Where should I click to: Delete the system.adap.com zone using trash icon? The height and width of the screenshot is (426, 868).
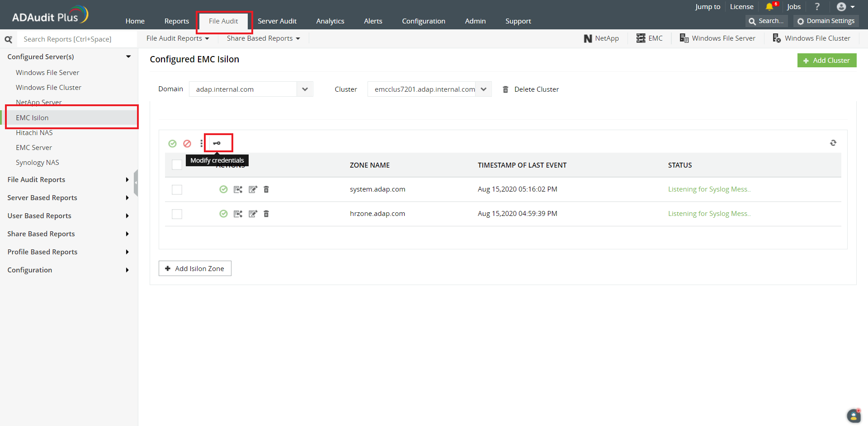[266, 189]
